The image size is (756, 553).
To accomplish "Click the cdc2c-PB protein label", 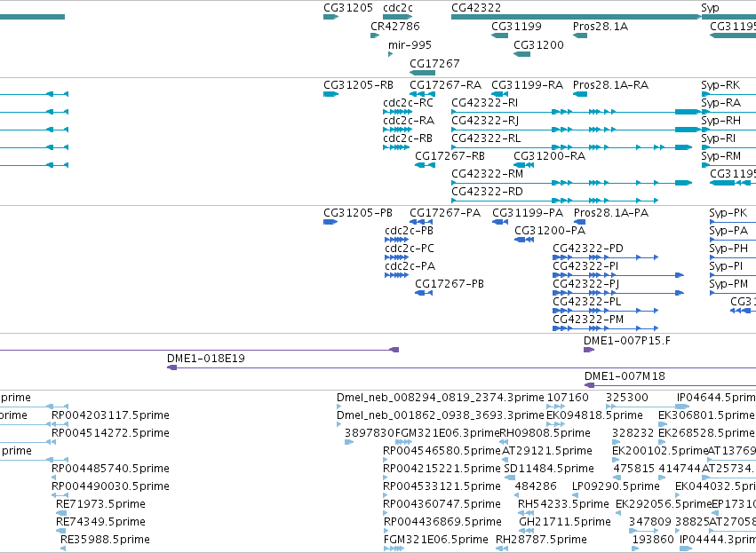I will click(410, 231).
